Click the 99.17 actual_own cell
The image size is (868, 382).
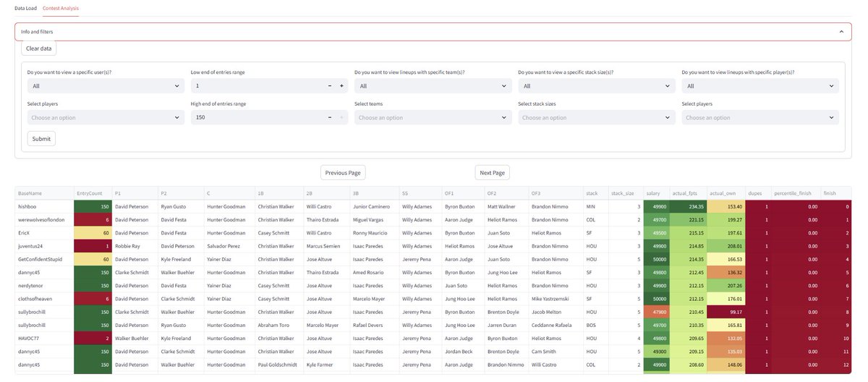726,312
